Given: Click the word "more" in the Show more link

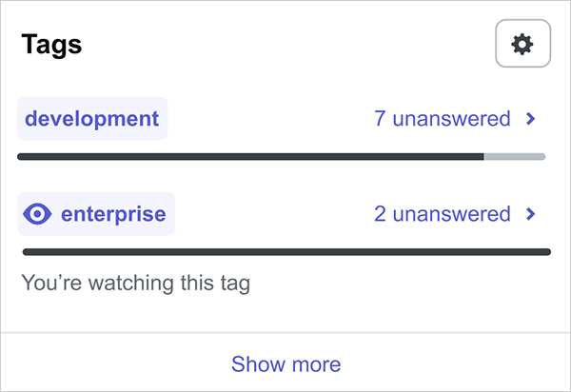Looking at the screenshot, I should point(317,363).
